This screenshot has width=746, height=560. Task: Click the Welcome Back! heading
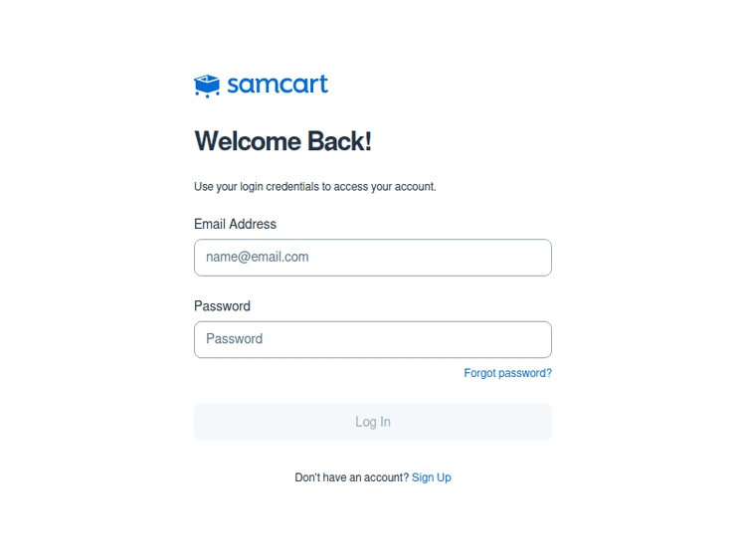(282, 141)
